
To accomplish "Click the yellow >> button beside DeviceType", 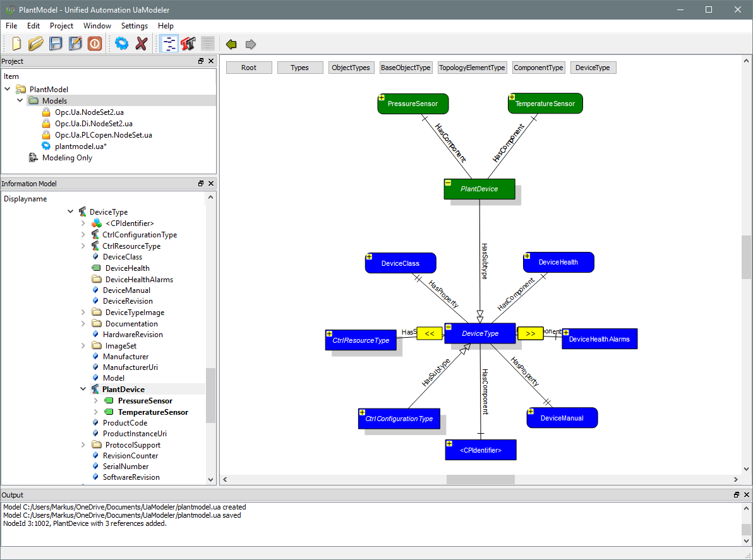I will pos(530,333).
